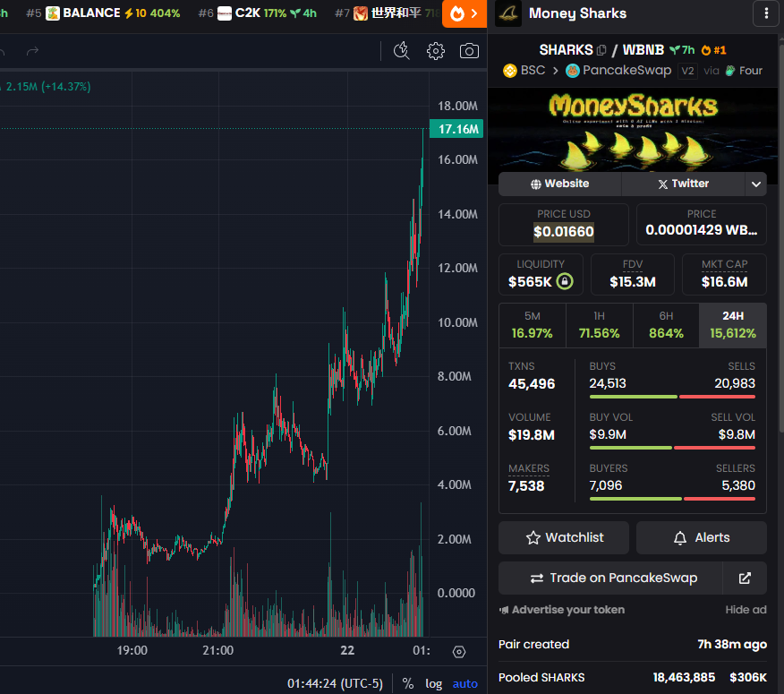
Task: Click the MoneySharks banner image
Action: 633,130
